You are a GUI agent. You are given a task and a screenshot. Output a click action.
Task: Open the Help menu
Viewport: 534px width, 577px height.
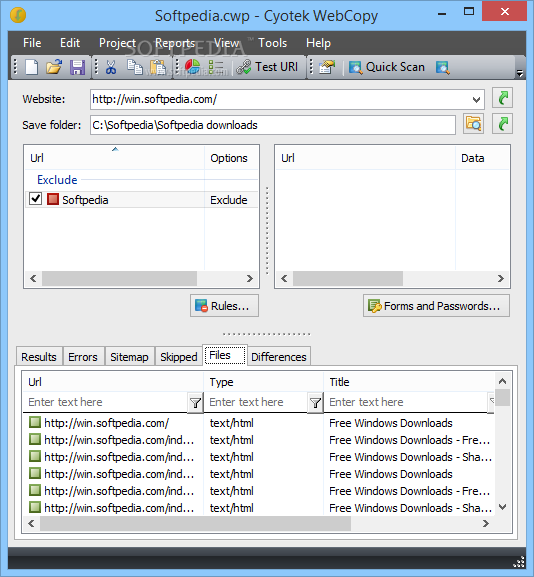[x=318, y=43]
